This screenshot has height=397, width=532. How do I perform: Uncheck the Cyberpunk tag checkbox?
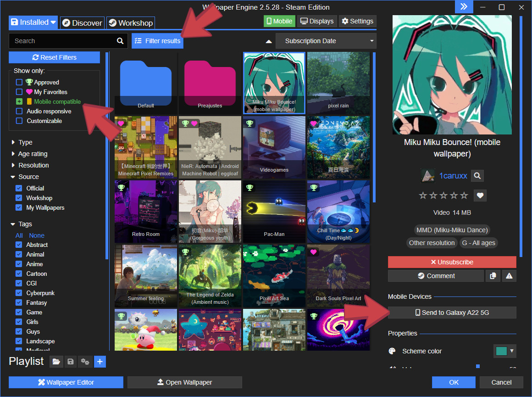19,293
